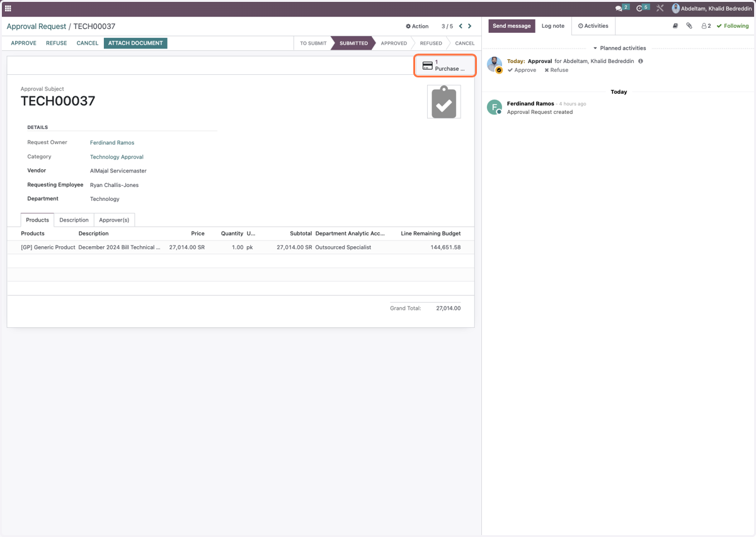Viewport: 756px width, 537px height.
Task: Click the 3 / 5 pager counter
Action: (447, 26)
